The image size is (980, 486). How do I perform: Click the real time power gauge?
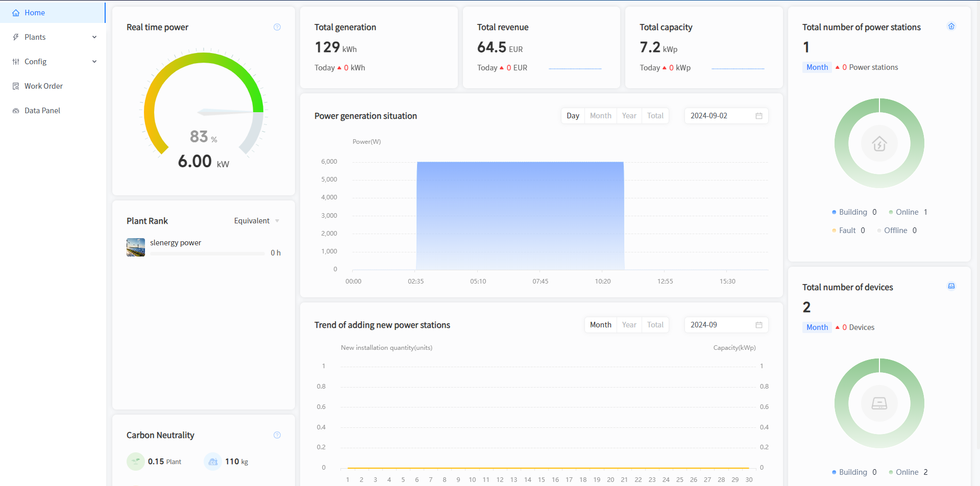[204, 110]
